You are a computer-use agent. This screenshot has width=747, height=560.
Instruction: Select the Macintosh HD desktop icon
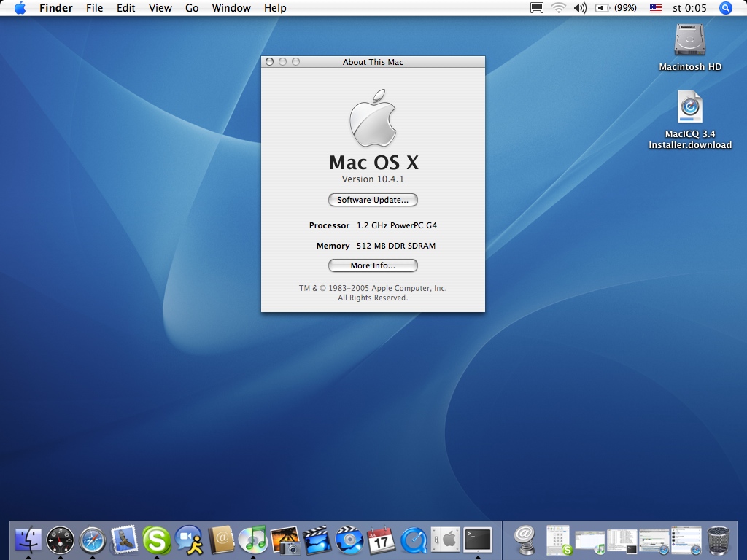pos(689,40)
